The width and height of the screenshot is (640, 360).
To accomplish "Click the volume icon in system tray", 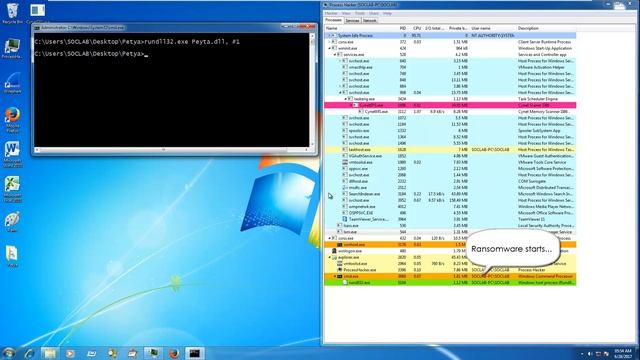I will coord(589,353).
